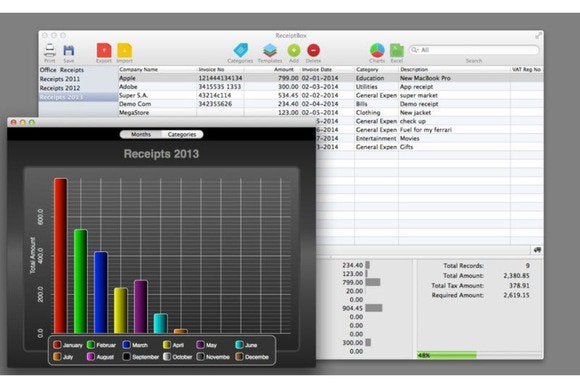The width and height of the screenshot is (580, 388).
Task: Click the red Delete icon
Action: [313, 50]
